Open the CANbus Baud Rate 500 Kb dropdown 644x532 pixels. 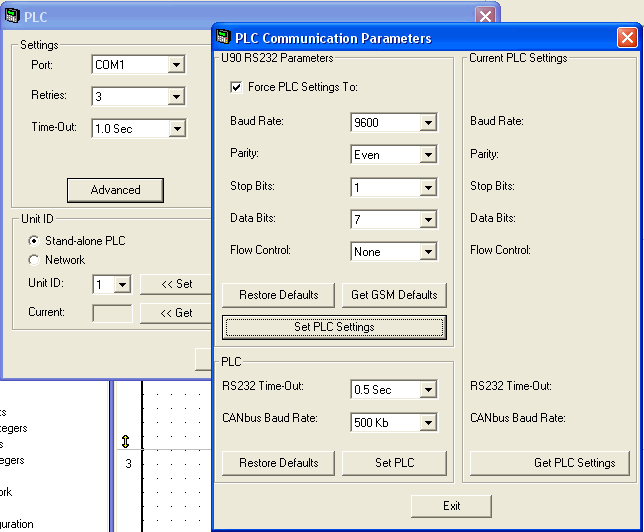(428, 422)
